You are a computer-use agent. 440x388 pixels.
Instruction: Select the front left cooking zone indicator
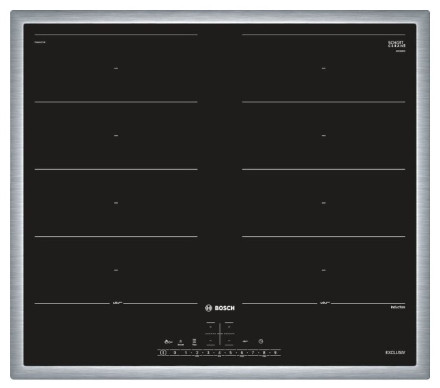[211, 341]
